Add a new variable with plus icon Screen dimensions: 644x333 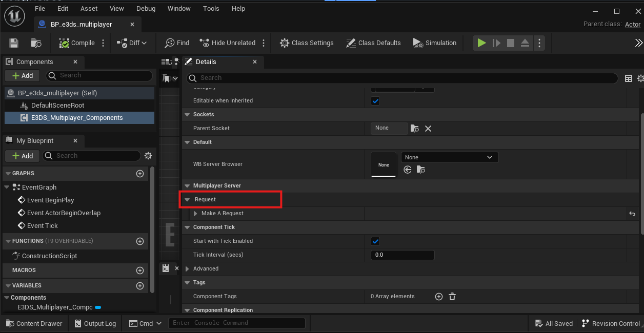(139, 286)
